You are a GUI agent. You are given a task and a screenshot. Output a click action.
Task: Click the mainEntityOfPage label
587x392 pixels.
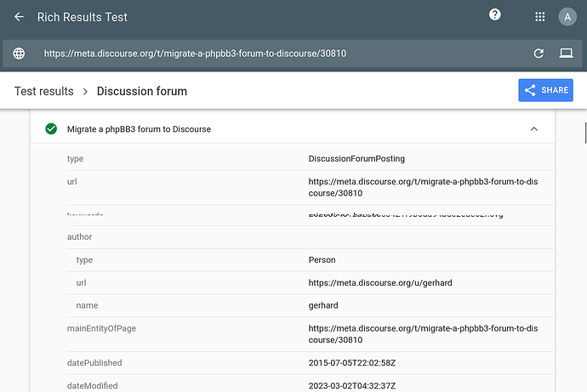(101, 328)
